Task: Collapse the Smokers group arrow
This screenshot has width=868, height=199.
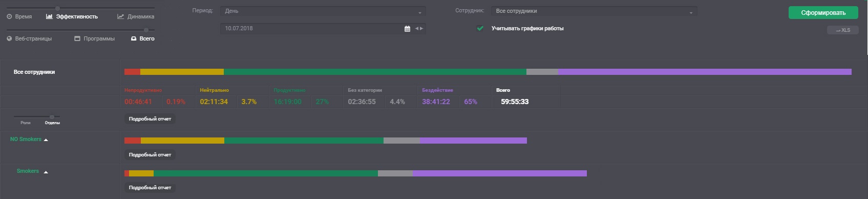Action: click(46, 172)
